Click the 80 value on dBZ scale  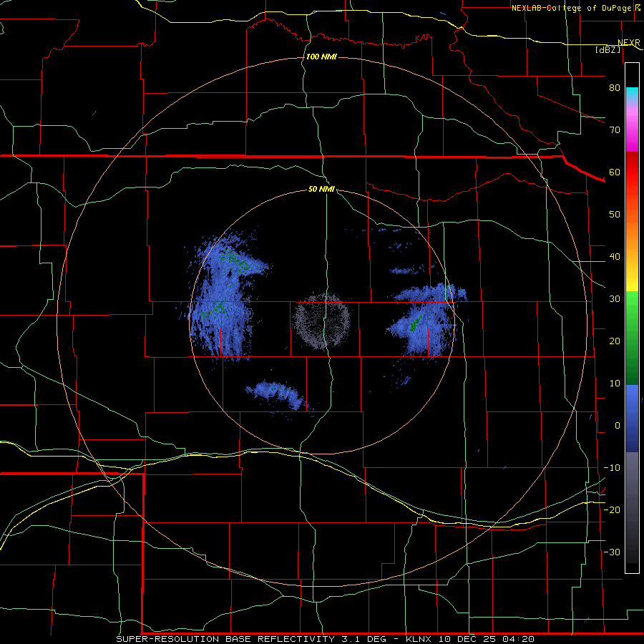click(x=615, y=87)
